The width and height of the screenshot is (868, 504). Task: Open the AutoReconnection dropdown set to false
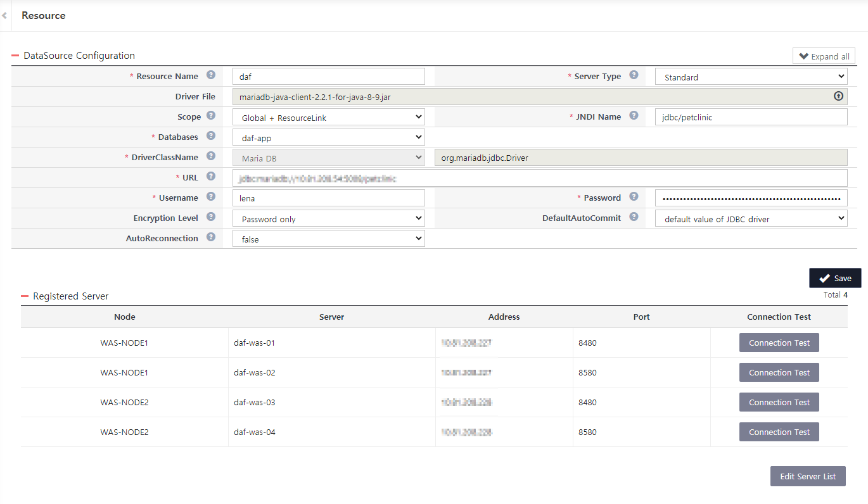[328, 239]
